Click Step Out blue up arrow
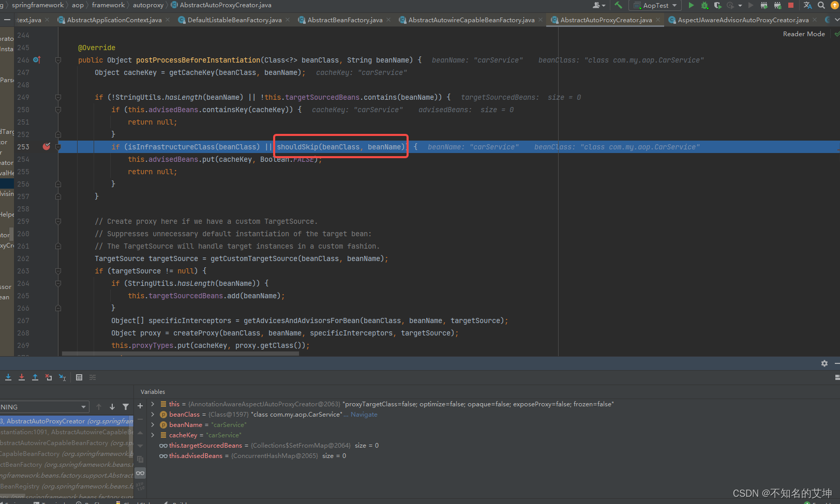840x504 pixels. pyautogui.click(x=35, y=377)
